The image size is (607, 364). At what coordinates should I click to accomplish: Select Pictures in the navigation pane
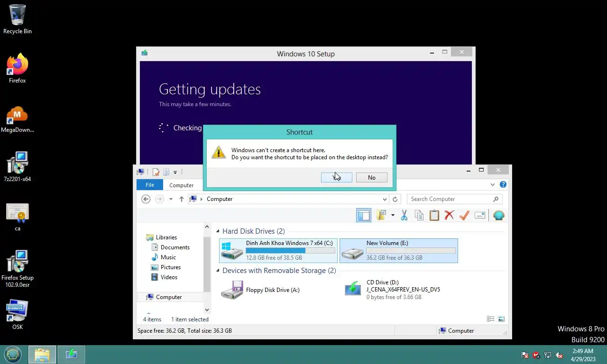pyautogui.click(x=165, y=267)
